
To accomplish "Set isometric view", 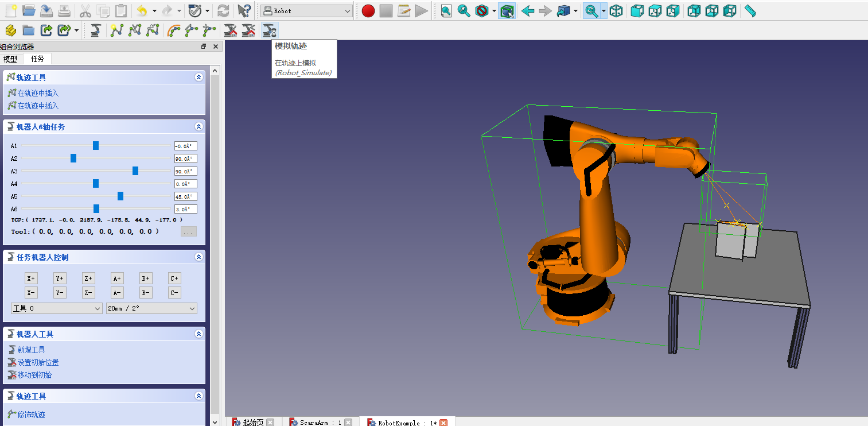I will [616, 10].
